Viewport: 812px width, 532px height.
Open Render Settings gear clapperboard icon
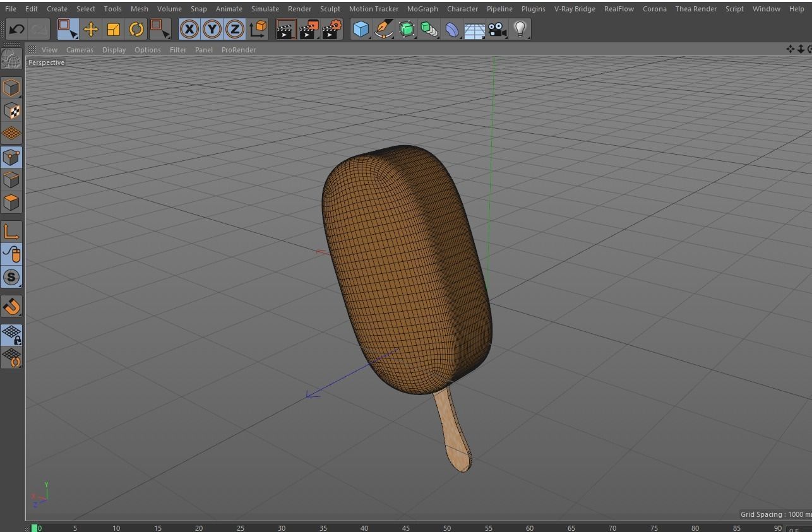click(332, 29)
